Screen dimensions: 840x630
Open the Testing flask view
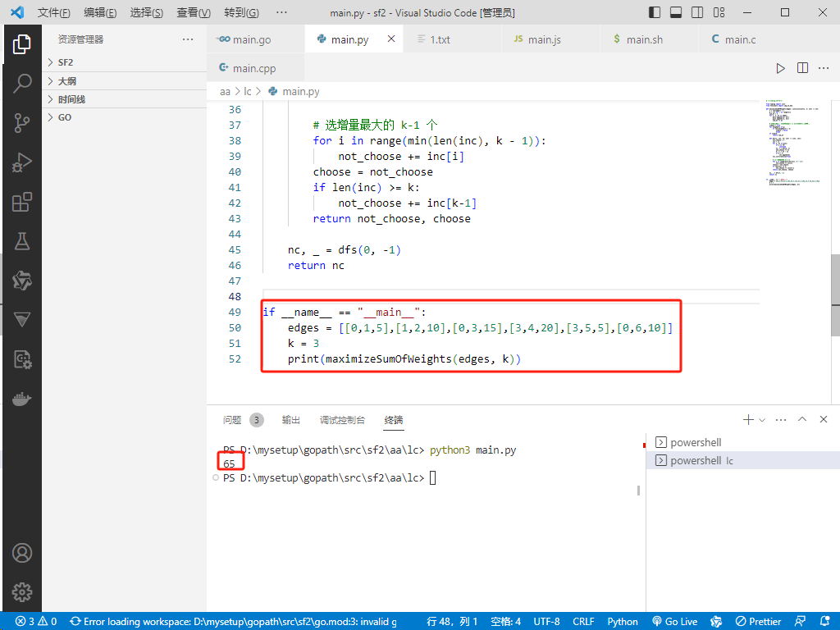22,241
